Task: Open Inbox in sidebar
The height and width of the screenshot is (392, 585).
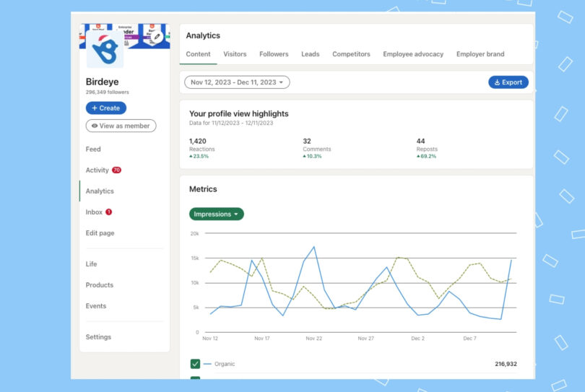Action: tap(94, 212)
